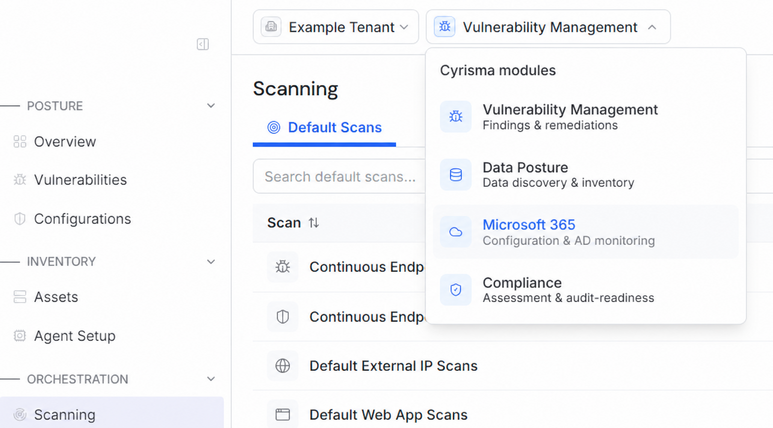Collapse the INVENTORY section chevron
773x428 pixels.
tap(211, 261)
